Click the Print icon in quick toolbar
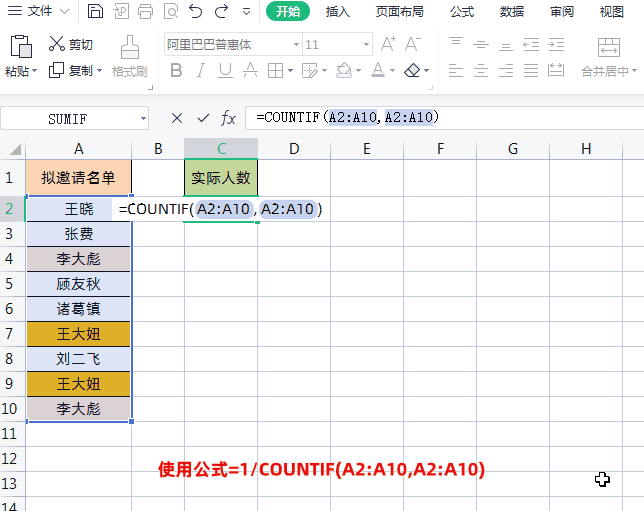This screenshot has width=644, height=511. pos(145,11)
